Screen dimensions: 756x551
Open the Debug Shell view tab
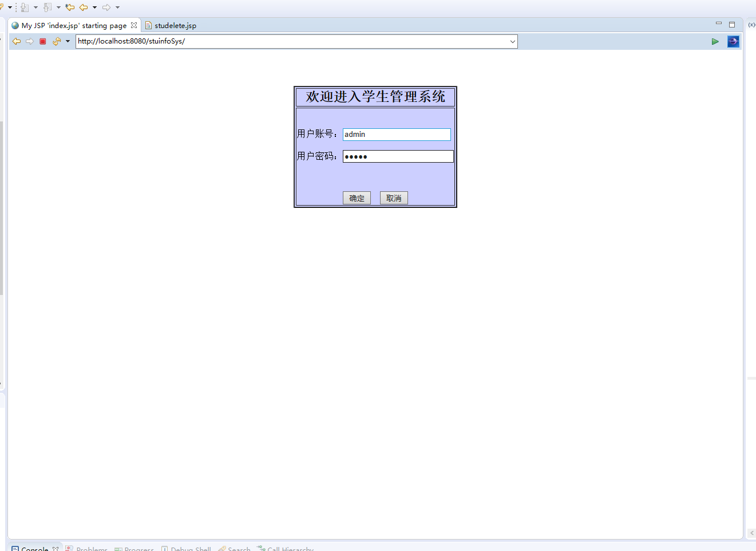coord(186,548)
